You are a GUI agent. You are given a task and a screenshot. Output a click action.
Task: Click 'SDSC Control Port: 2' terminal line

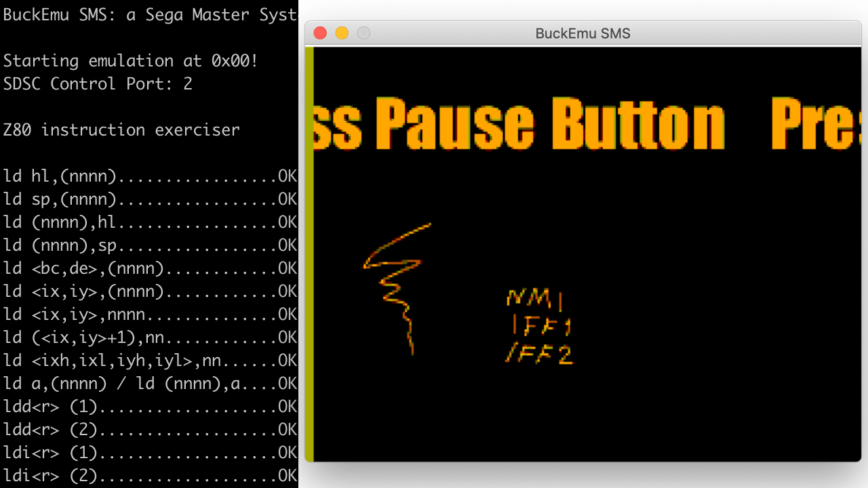click(x=98, y=84)
